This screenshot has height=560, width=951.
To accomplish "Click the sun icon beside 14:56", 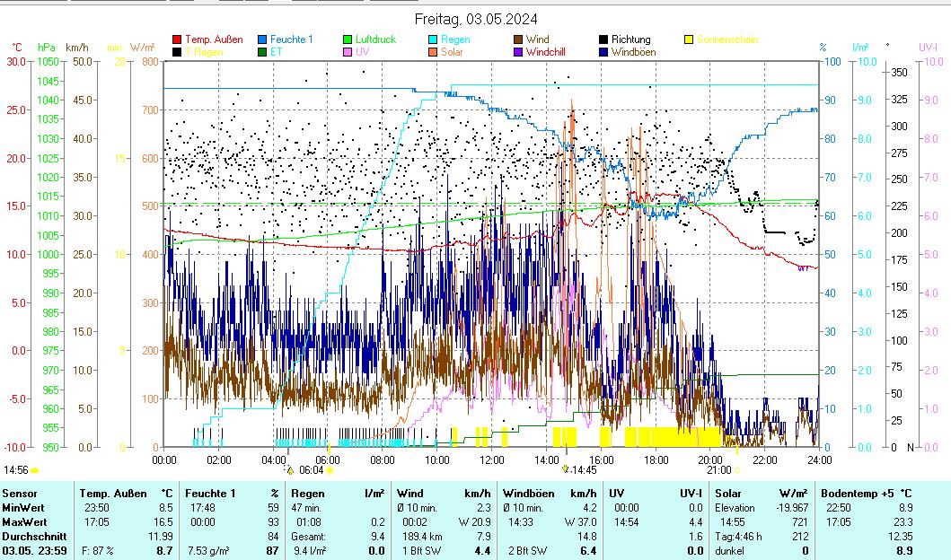I will click(x=35, y=469).
